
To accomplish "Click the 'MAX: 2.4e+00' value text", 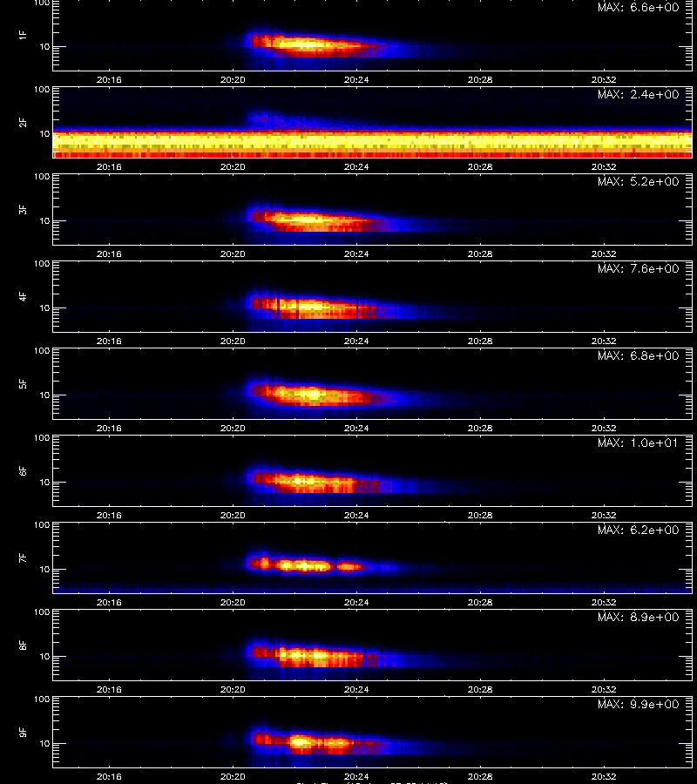I will (x=638, y=94).
